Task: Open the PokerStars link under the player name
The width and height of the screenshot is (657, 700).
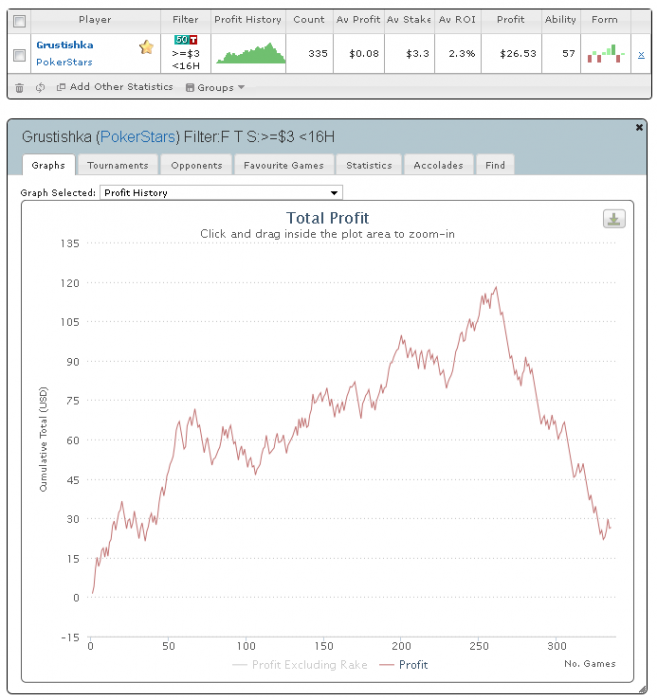Action: 64,62
